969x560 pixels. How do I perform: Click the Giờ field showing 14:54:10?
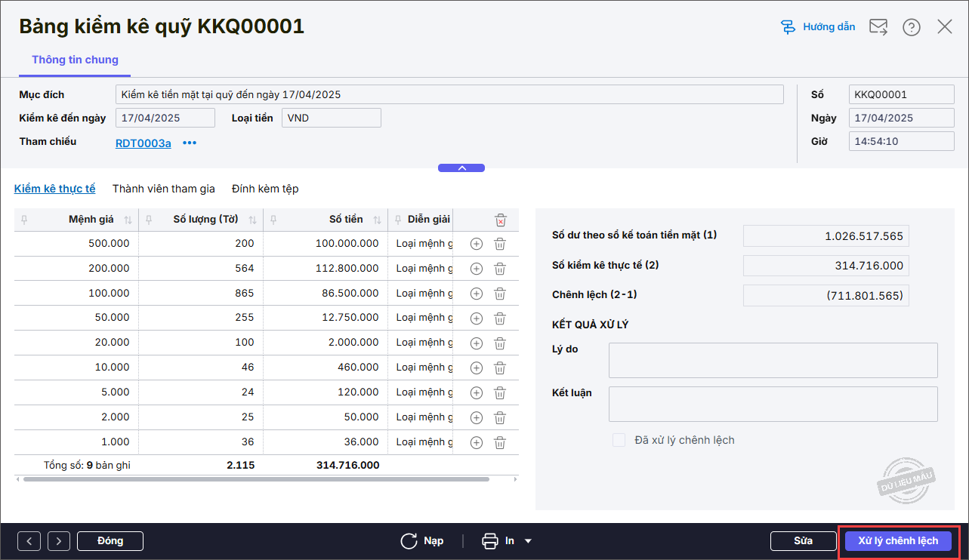(902, 141)
